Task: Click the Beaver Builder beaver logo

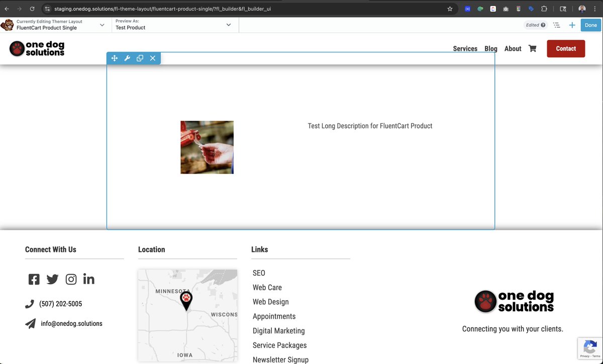Action: pos(7,25)
